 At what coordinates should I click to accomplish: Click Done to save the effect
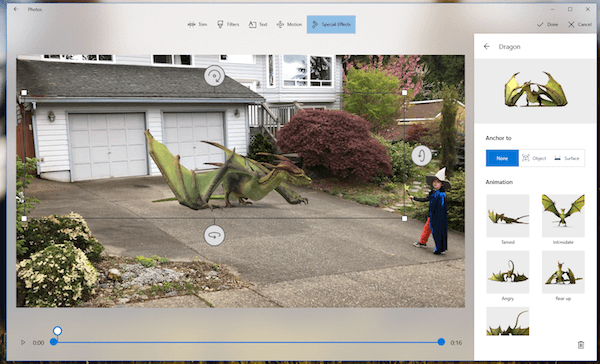point(548,24)
